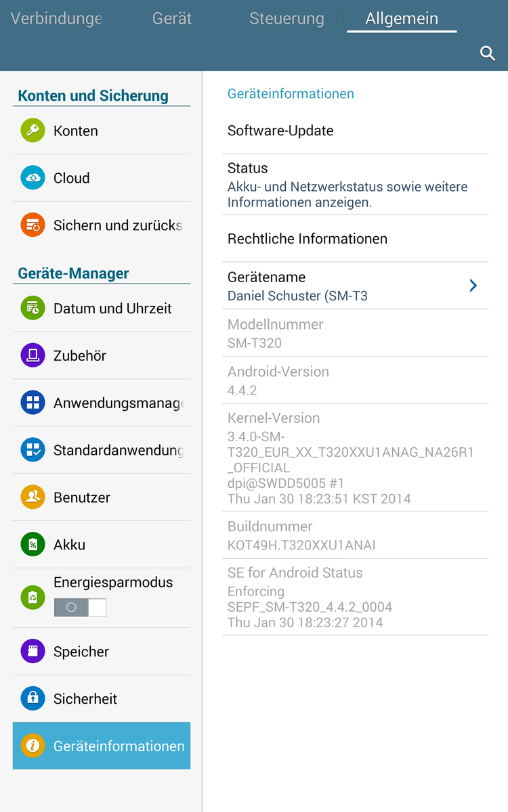Open Software-Update
Image resolution: width=508 pixels, height=812 pixels.
pyautogui.click(x=356, y=131)
